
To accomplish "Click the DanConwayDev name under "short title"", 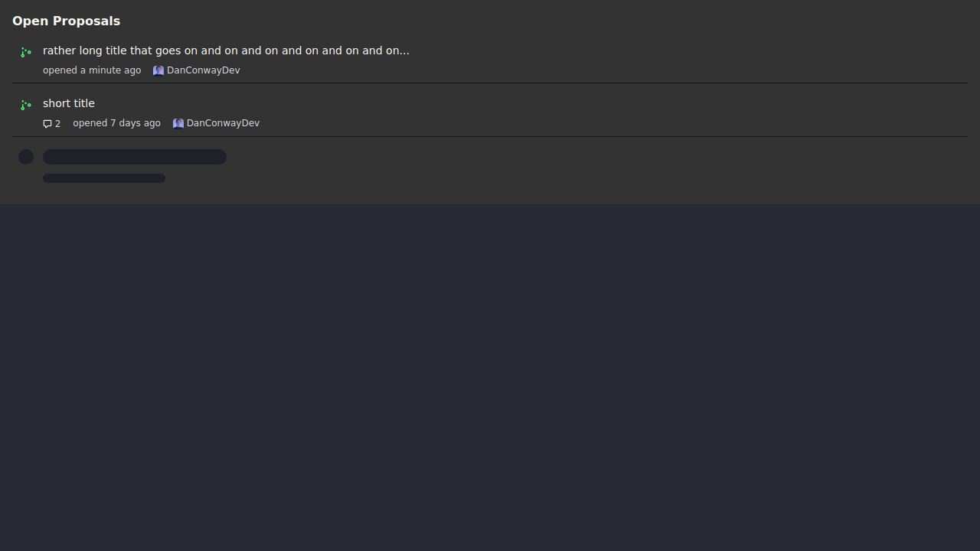I will pos(223,123).
